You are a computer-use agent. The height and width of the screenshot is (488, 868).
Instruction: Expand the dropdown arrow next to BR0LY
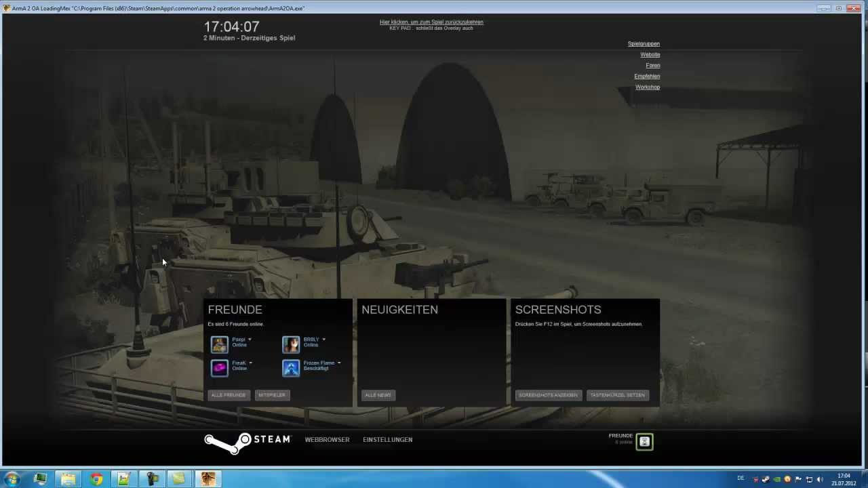pos(323,339)
